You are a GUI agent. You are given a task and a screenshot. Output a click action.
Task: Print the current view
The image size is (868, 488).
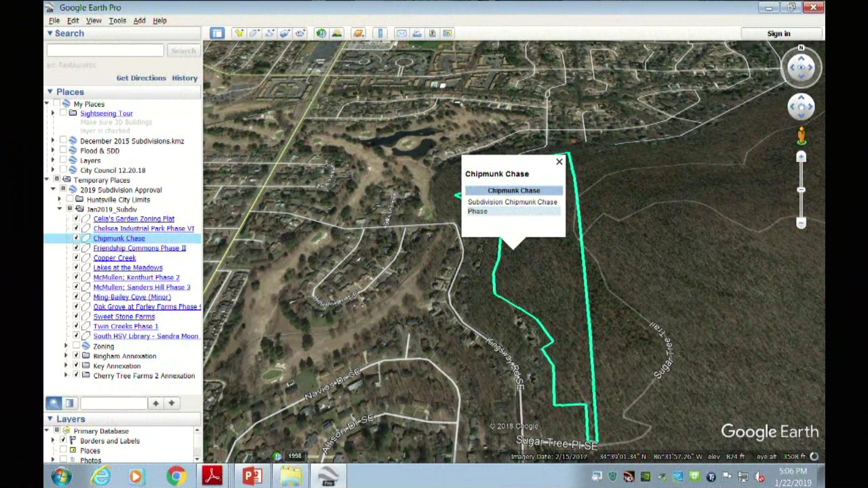pos(417,33)
